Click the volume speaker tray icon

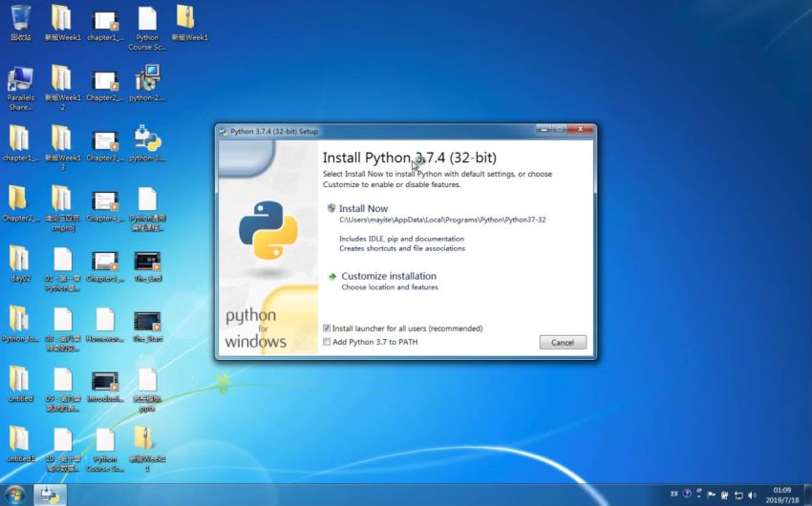[x=753, y=495]
